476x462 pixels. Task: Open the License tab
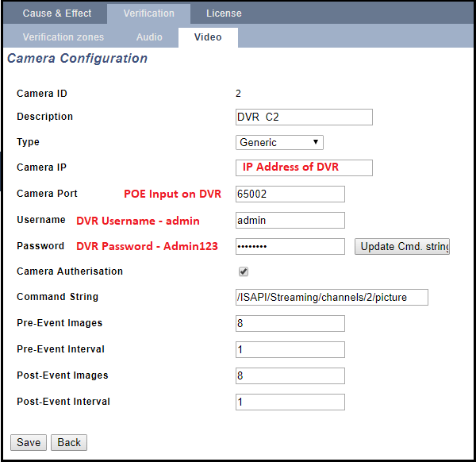pyautogui.click(x=224, y=13)
